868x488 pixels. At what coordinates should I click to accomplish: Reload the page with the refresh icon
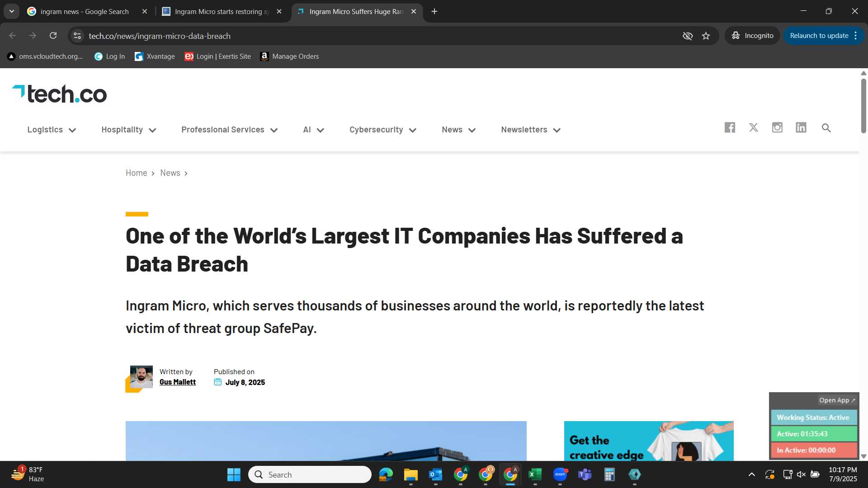pos(53,36)
